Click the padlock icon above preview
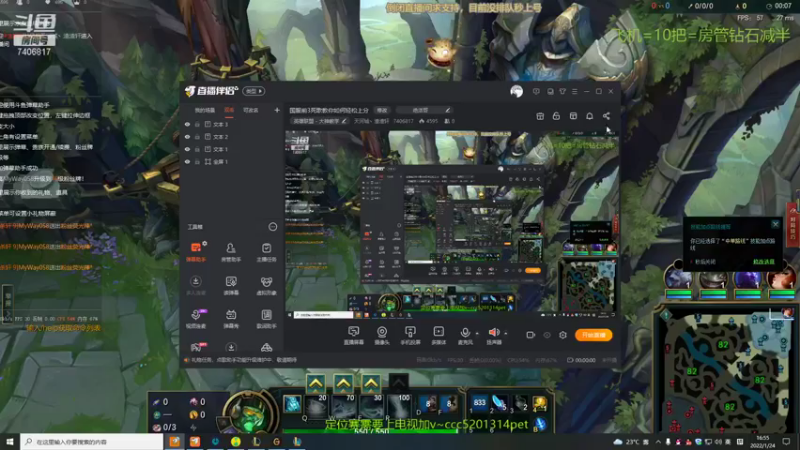 point(556,116)
